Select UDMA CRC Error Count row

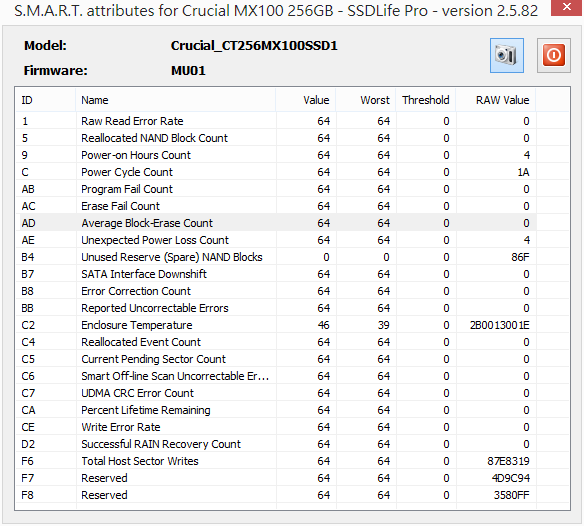276,393
